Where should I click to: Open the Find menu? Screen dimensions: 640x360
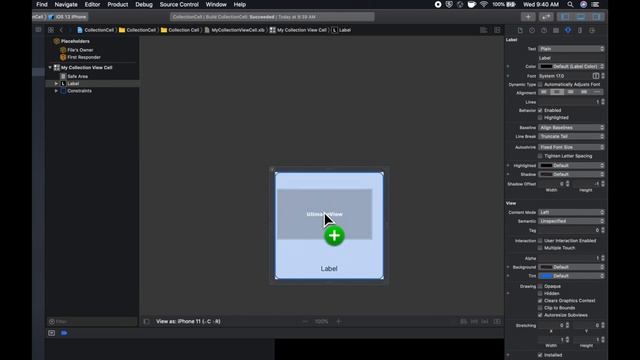click(x=42, y=4)
